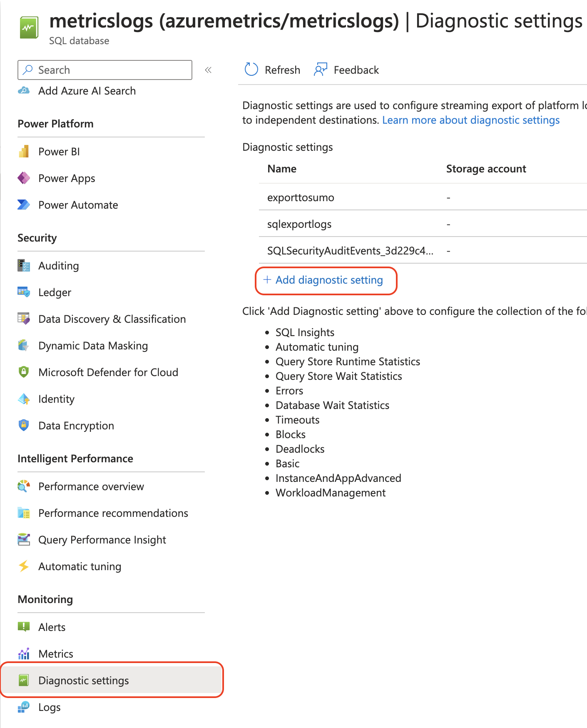
Task: Click the Power Apps icon
Action: [24, 178]
